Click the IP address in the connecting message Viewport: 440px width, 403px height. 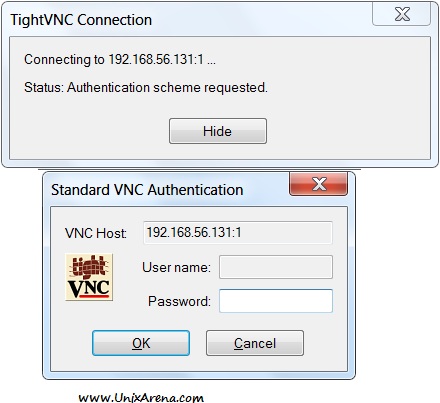tap(156, 59)
